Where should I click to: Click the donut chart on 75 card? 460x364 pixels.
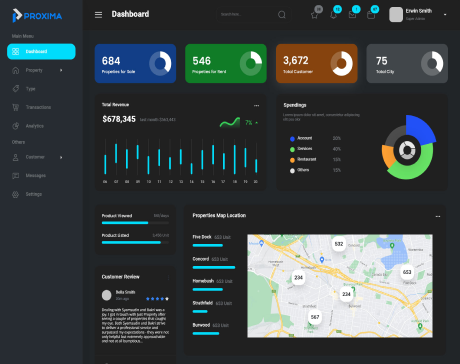pos(432,63)
